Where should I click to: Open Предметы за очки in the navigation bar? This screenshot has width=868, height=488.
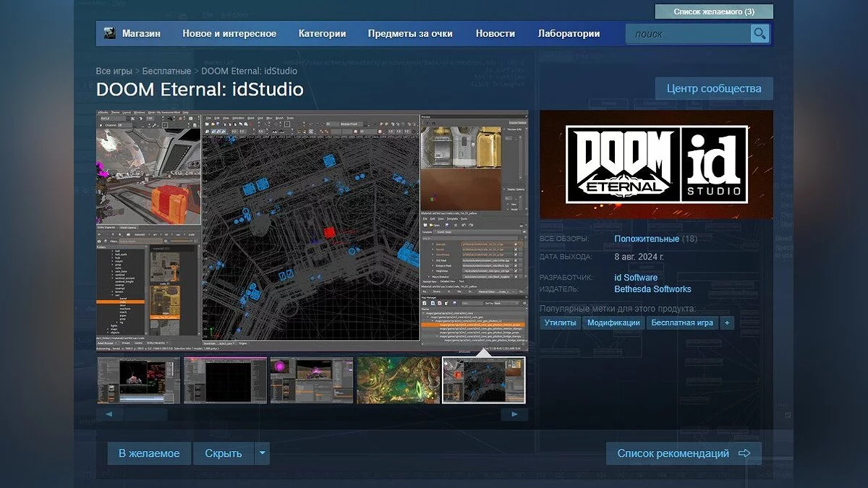point(410,34)
